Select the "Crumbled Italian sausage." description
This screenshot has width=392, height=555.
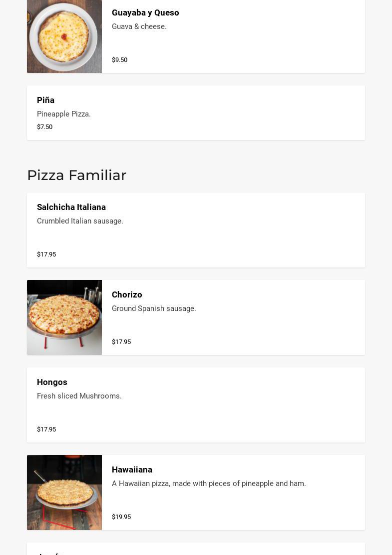pyautogui.click(x=80, y=221)
